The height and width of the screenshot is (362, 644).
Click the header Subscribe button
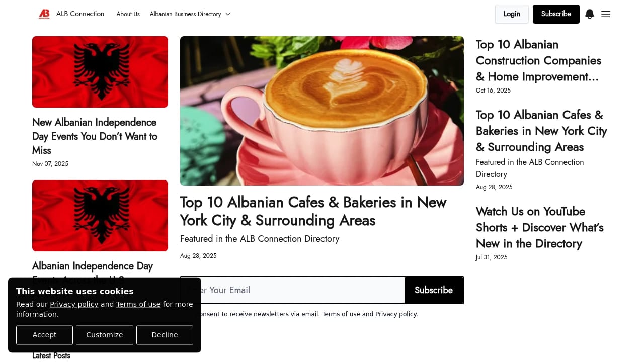(556, 14)
